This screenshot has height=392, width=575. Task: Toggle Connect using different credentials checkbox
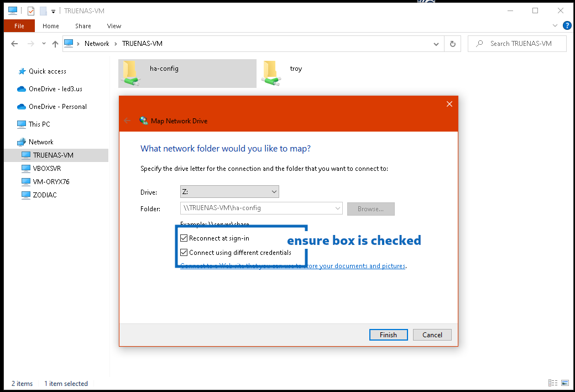184,253
